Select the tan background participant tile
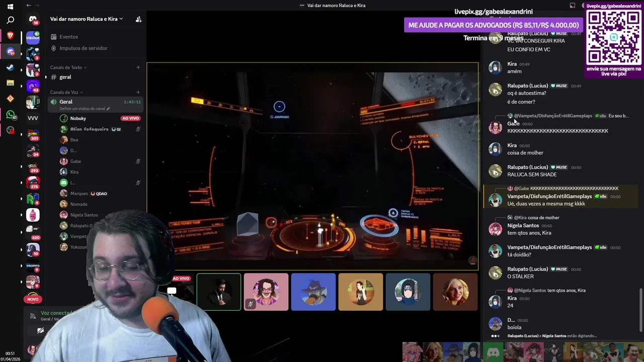The height and width of the screenshot is (362, 644). click(x=361, y=292)
